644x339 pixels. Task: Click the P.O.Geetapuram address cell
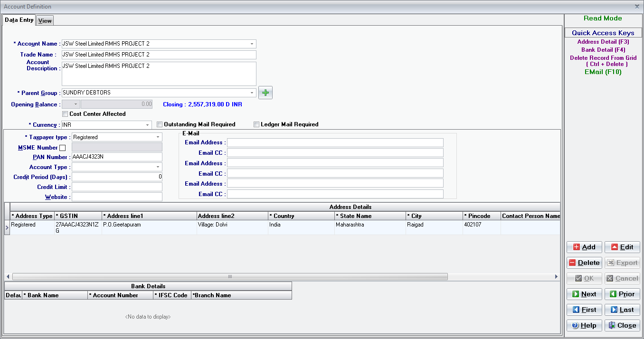click(149, 227)
